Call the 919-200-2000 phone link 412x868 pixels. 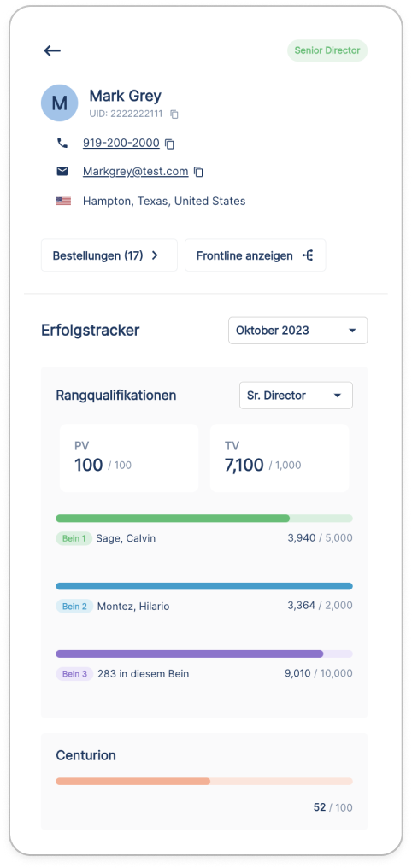(x=121, y=143)
